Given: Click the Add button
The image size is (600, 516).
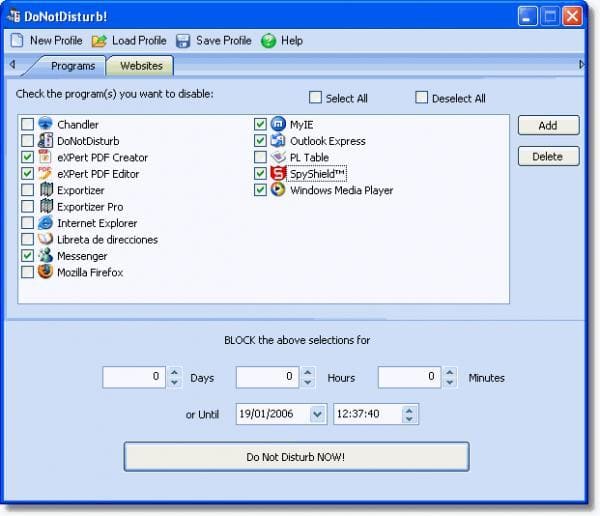Looking at the screenshot, I should tap(548, 125).
